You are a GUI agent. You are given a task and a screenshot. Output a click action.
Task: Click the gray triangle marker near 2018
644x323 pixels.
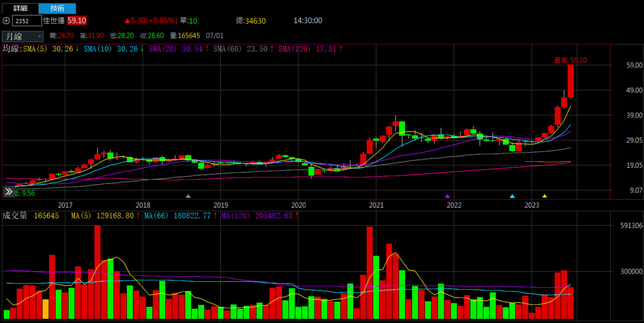click(x=188, y=196)
